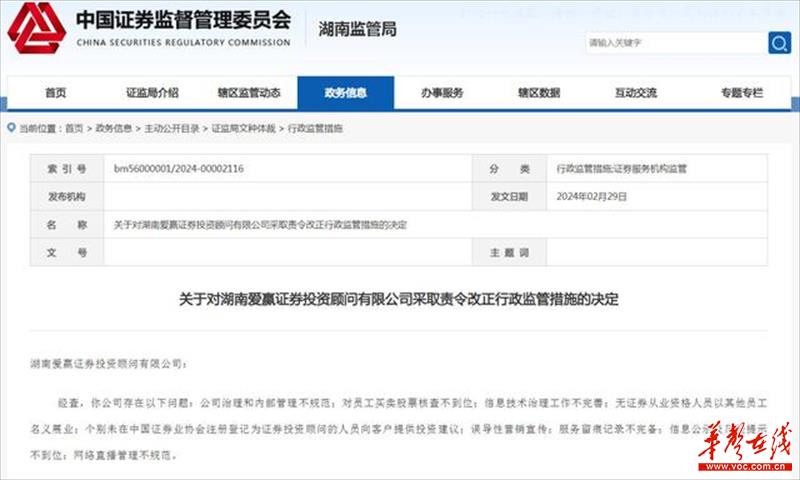Click the CHINA SECURITIES REGULATORY COMMISSION subtitle
Screen dimensions: 800x480
click(184, 43)
